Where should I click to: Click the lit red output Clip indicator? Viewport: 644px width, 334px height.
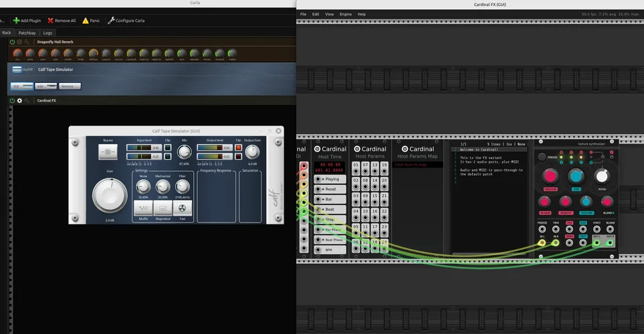click(x=238, y=148)
